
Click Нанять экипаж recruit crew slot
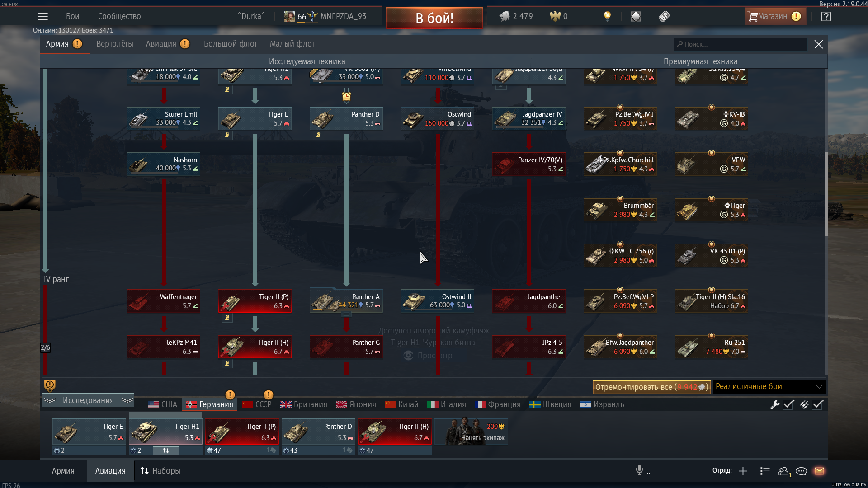tap(471, 432)
